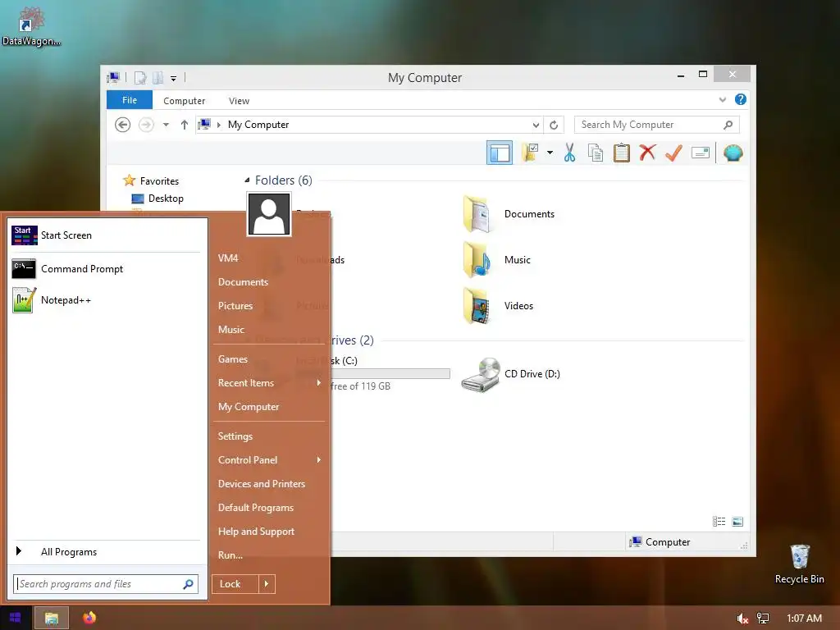
Task: Select Desktop in the navigation pane
Action: tap(157, 199)
